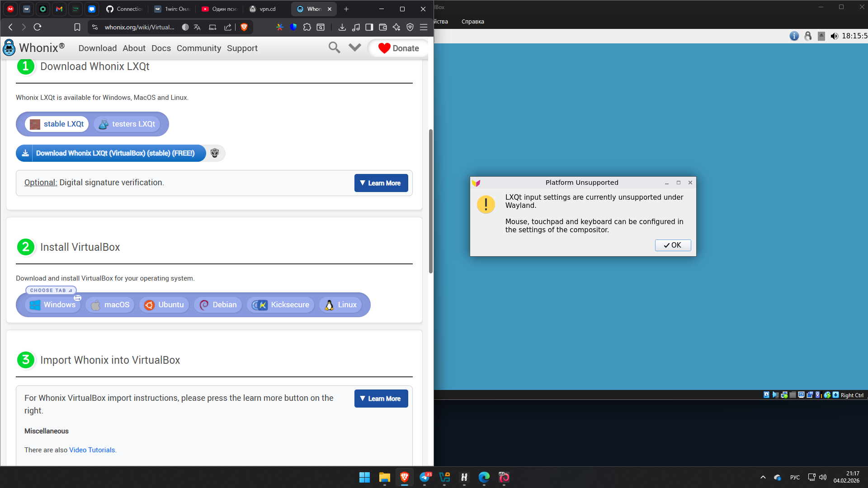Click the Whonix site search magnifier
This screenshot has height=488, width=868.
(334, 47)
